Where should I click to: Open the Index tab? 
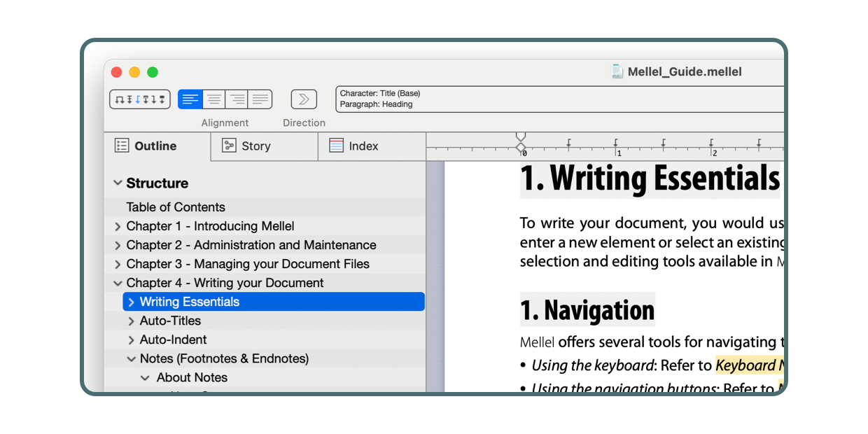(372, 146)
